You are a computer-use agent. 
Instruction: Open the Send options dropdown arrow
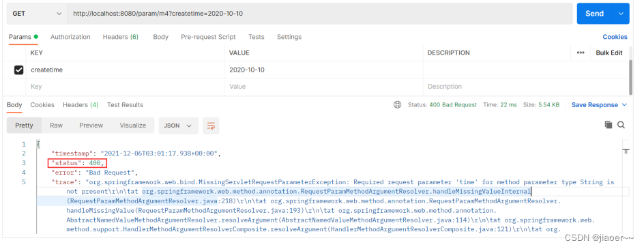pyautogui.click(x=621, y=14)
